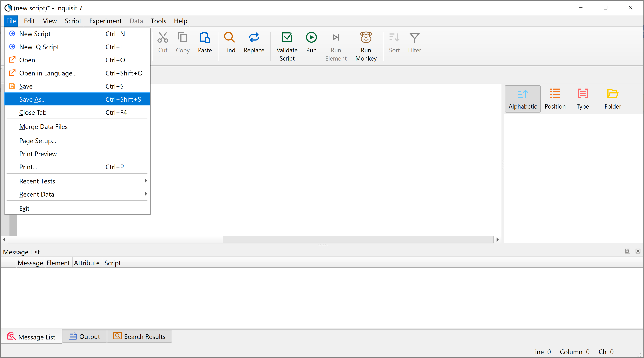Switch to the Output tab

click(84, 336)
